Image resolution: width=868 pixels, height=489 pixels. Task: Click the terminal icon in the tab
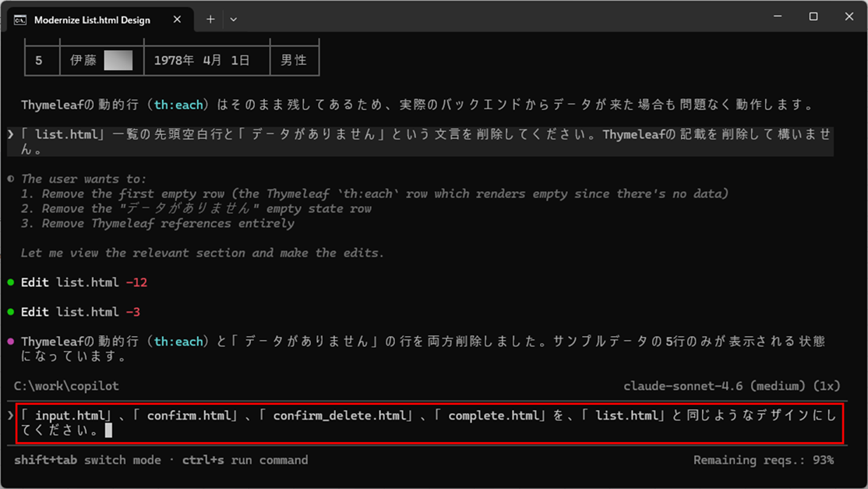[20, 19]
